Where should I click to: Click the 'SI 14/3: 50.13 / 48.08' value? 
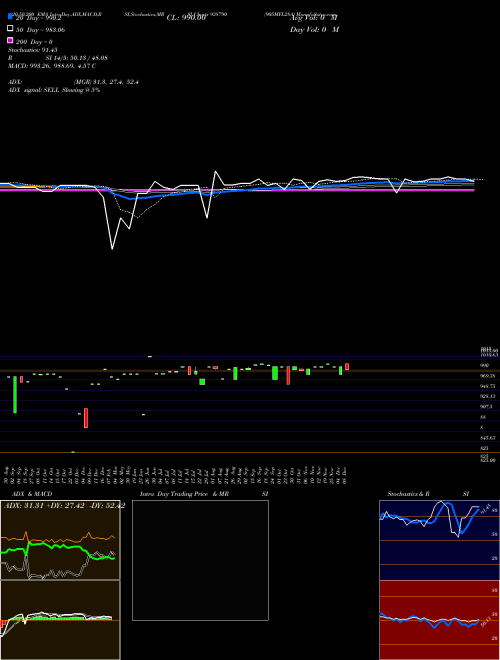click(x=77, y=58)
